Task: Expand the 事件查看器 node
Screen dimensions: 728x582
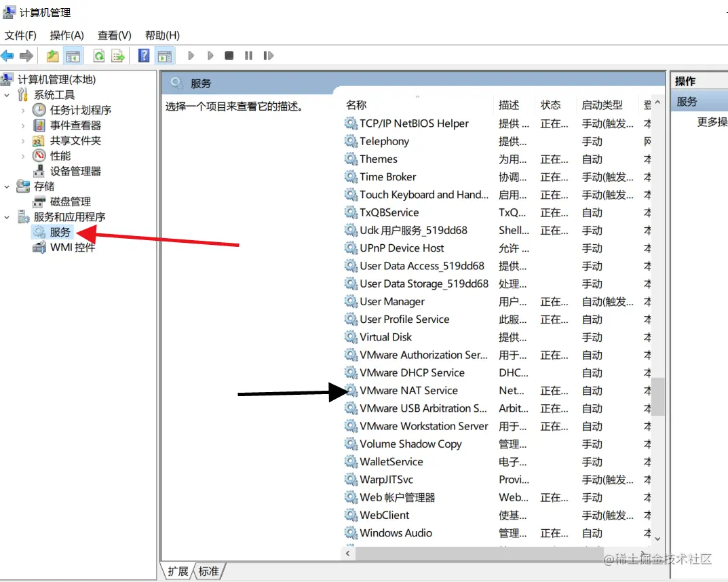Action: click(x=23, y=125)
